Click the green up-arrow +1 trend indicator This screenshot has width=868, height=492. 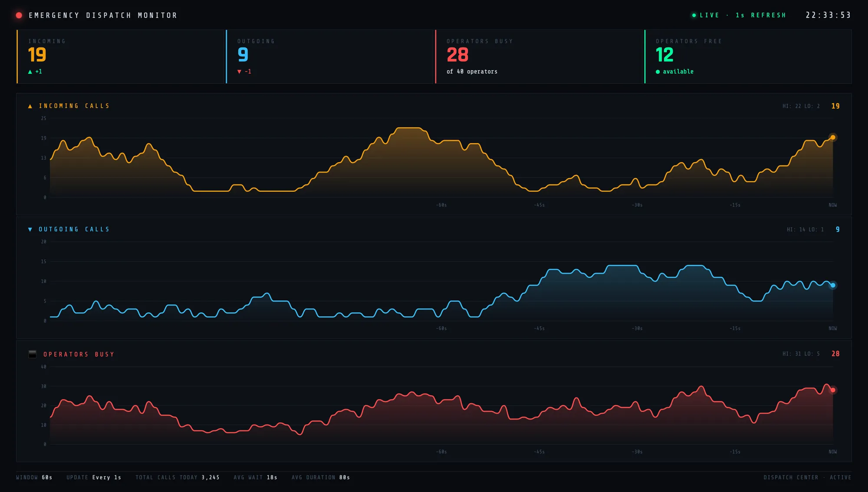click(35, 72)
